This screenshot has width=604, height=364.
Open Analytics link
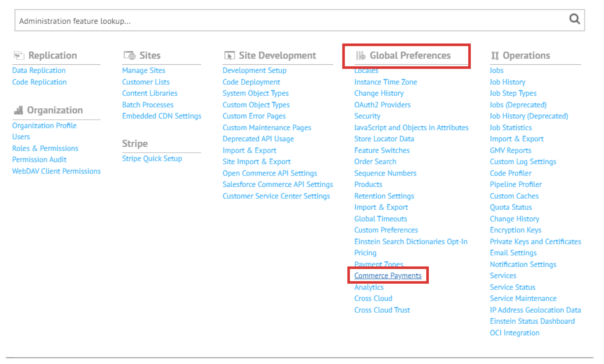point(369,287)
